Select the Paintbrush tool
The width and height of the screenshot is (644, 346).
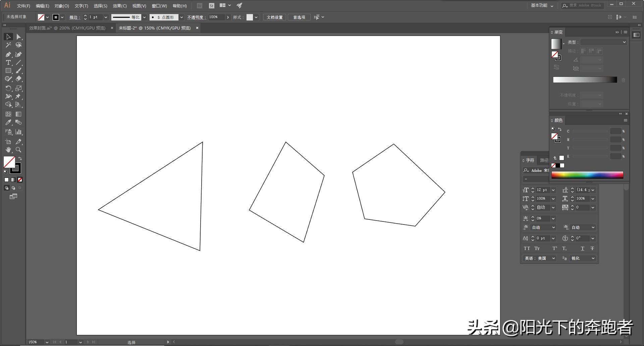18,70
